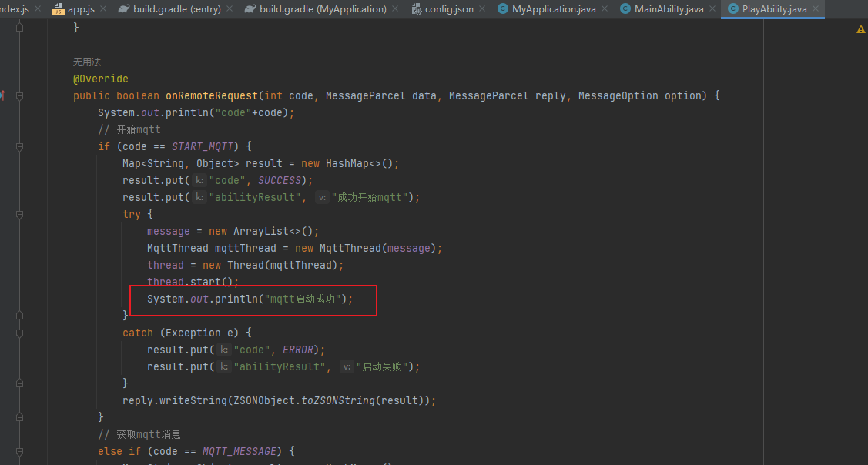This screenshot has height=465, width=868.
Task: Switch to the index.js tab
Action: pos(15,9)
